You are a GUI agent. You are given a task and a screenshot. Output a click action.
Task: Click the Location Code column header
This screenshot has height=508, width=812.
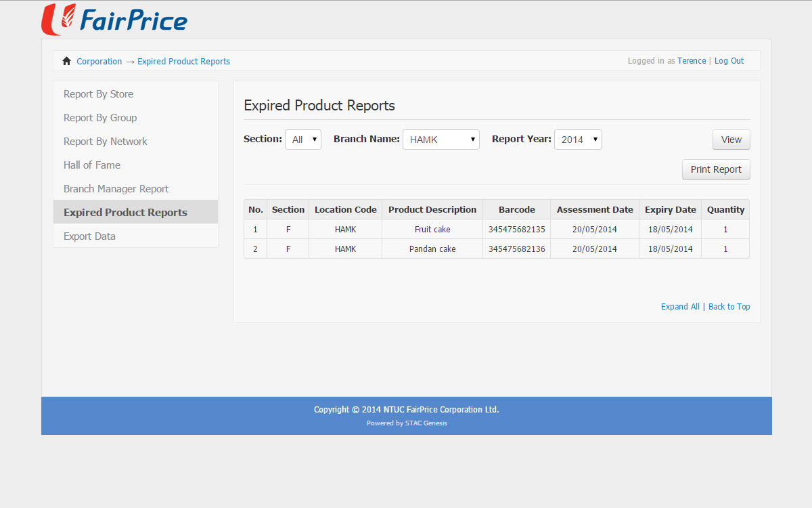pos(346,209)
